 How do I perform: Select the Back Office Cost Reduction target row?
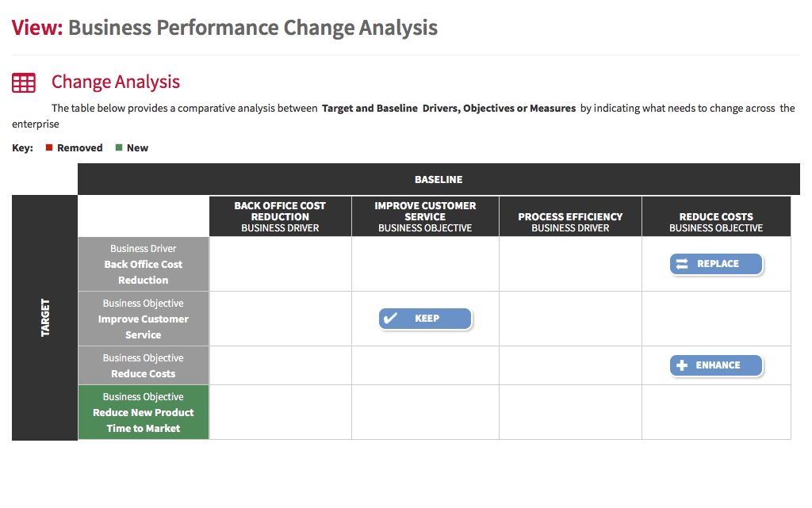click(x=144, y=265)
